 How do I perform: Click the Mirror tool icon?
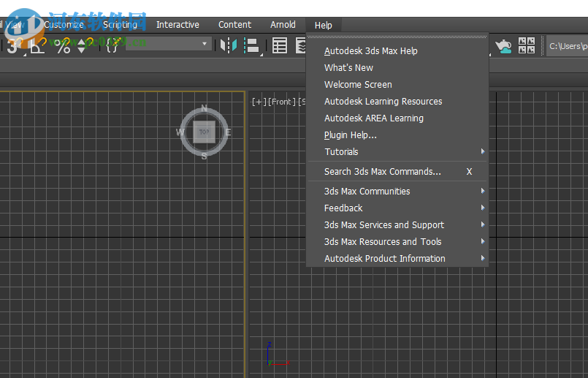click(x=229, y=46)
